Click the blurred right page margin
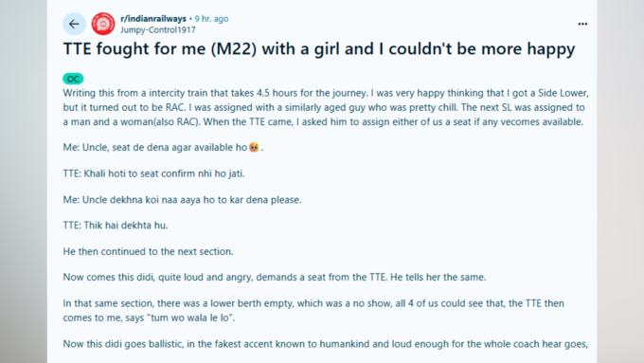The height and width of the screenshot is (363, 644). click(x=620, y=181)
